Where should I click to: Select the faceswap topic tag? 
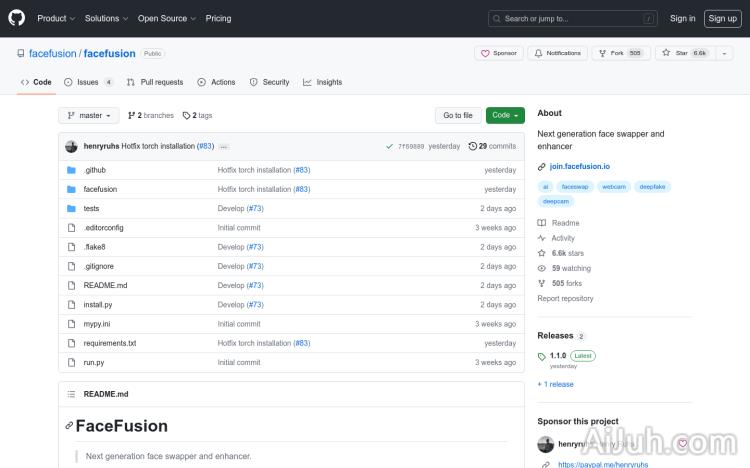[575, 186]
